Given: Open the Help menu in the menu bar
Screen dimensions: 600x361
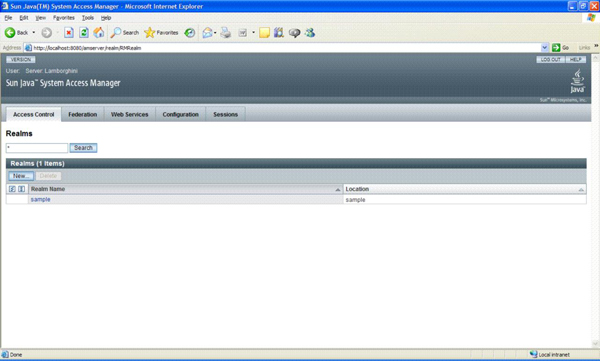Looking at the screenshot, I should tap(106, 18).
